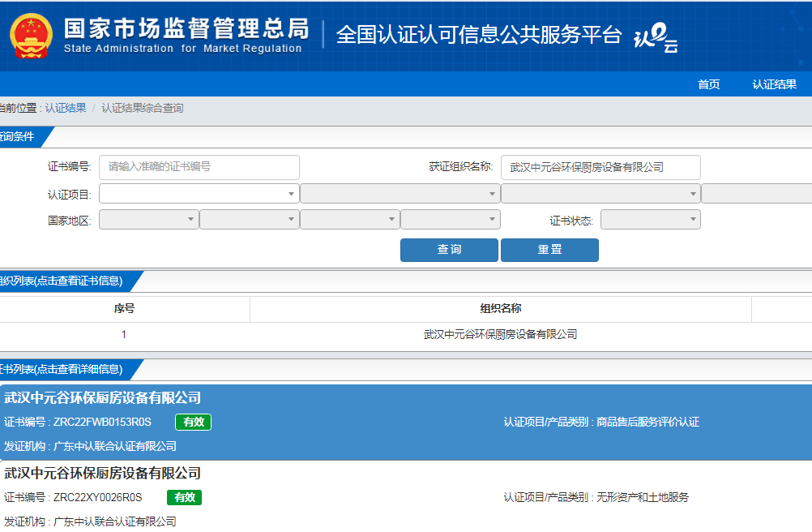Select organization row 武汉中元谷环保厨房设备有限公司 in table
This screenshot has height=532, width=812.
coord(500,335)
